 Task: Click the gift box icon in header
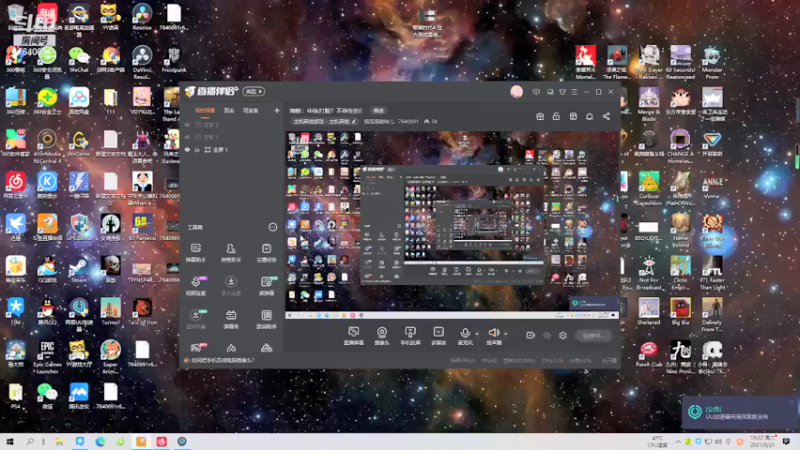[x=540, y=116]
